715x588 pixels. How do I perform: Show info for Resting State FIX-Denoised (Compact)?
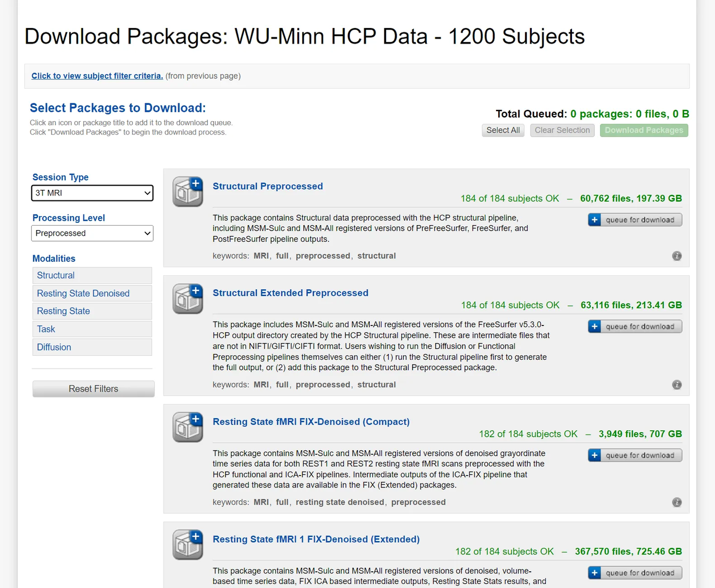coord(676,502)
